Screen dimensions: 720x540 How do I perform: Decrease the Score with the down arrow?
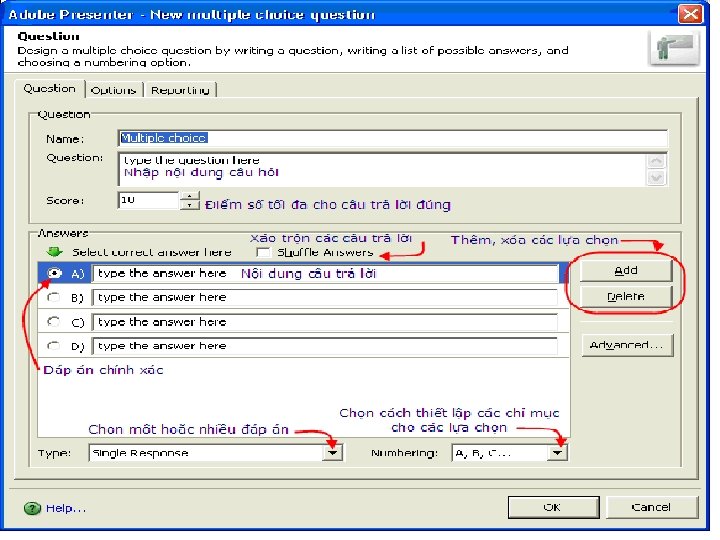point(190,205)
